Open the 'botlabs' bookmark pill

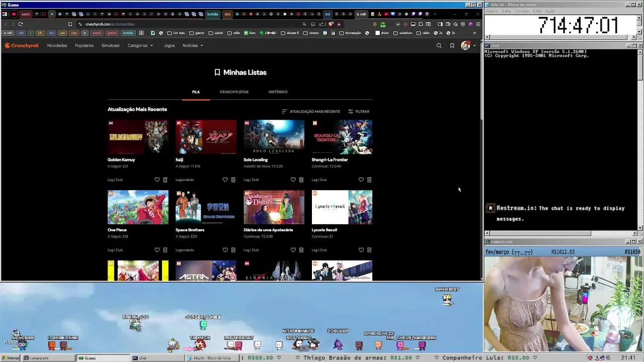128,33
